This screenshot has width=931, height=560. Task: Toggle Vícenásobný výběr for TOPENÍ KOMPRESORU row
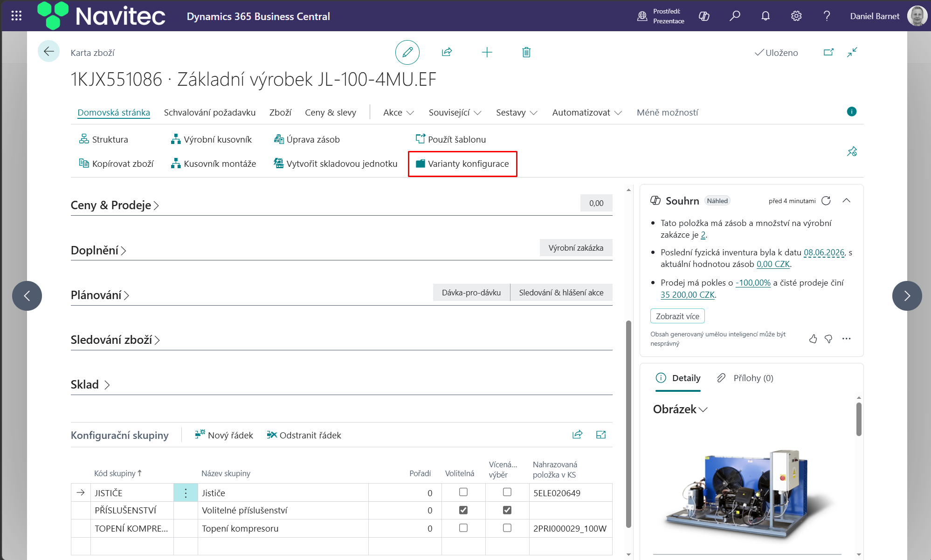(x=507, y=528)
